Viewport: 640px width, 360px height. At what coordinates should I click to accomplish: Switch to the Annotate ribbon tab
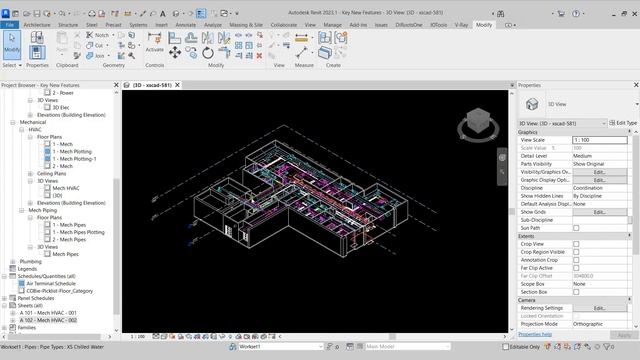pos(185,25)
